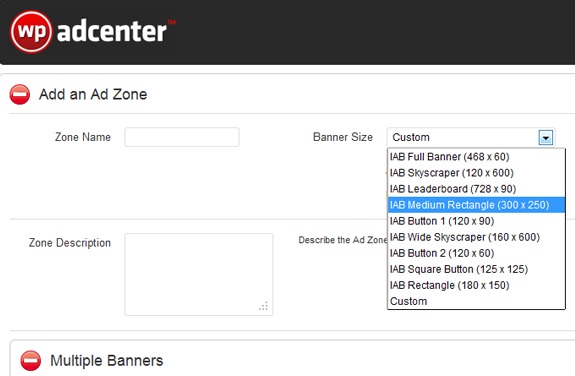Screen dimensions: 575x376
Task: Select IAB Button 1 (120 x 90)
Action: pos(476,221)
